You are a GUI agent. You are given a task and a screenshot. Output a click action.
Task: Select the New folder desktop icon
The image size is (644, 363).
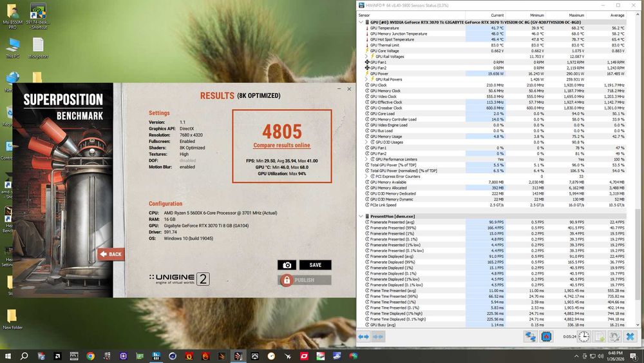pos(13,319)
